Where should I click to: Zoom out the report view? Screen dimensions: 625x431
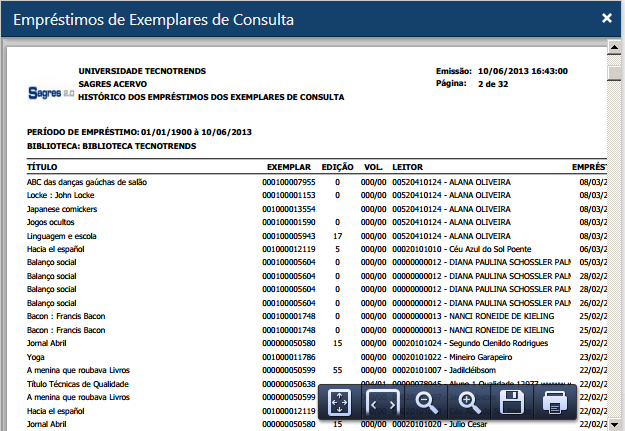point(427,403)
